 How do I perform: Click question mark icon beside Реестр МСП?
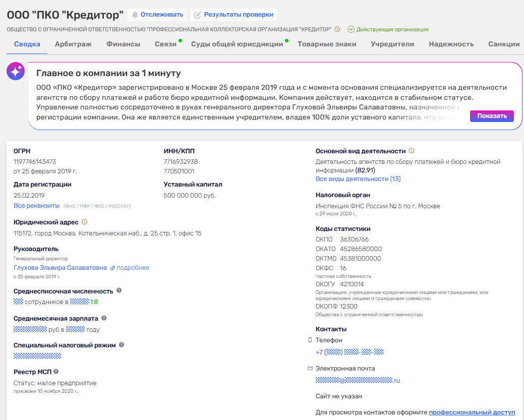pyautogui.click(x=56, y=372)
